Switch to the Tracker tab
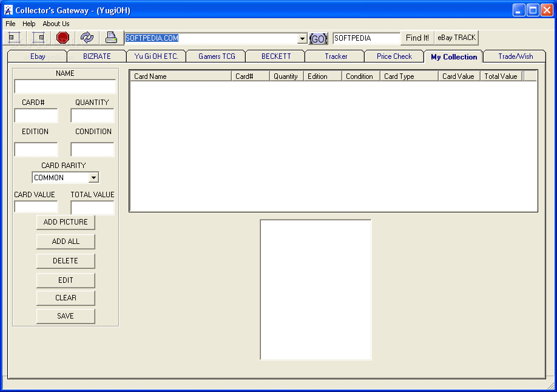The height and width of the screenshot is (392, 557). 336,56
